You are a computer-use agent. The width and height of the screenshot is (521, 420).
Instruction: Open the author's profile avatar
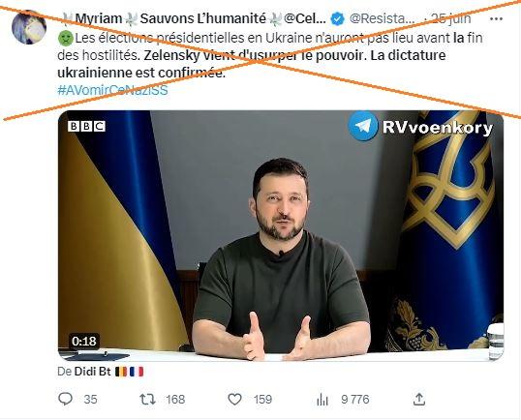pos(29,27)
